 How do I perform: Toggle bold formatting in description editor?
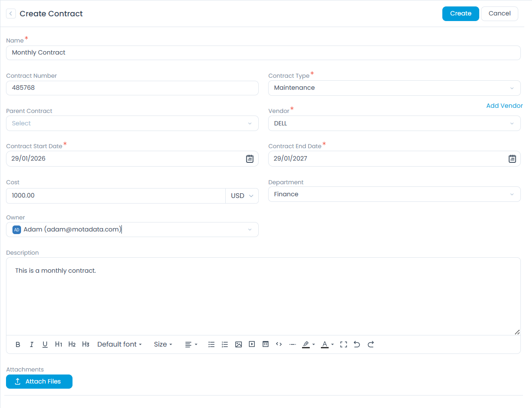pyautogui.click(x=18, y=344)
